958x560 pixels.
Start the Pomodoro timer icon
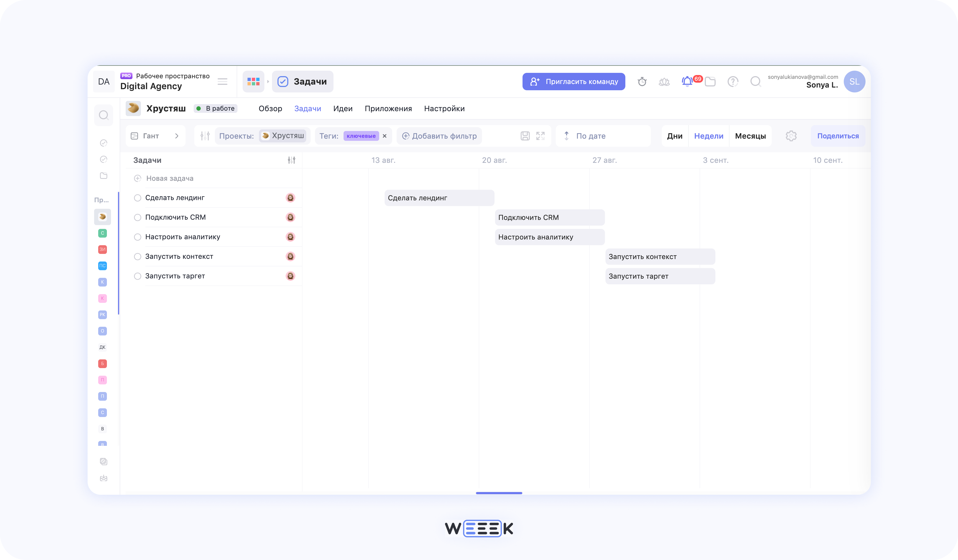pyautogui.click(x=642, y=81)
